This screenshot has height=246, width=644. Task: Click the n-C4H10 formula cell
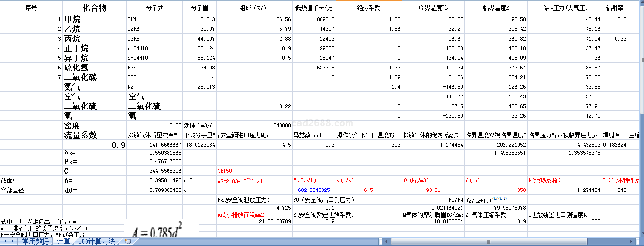point(138,49)
